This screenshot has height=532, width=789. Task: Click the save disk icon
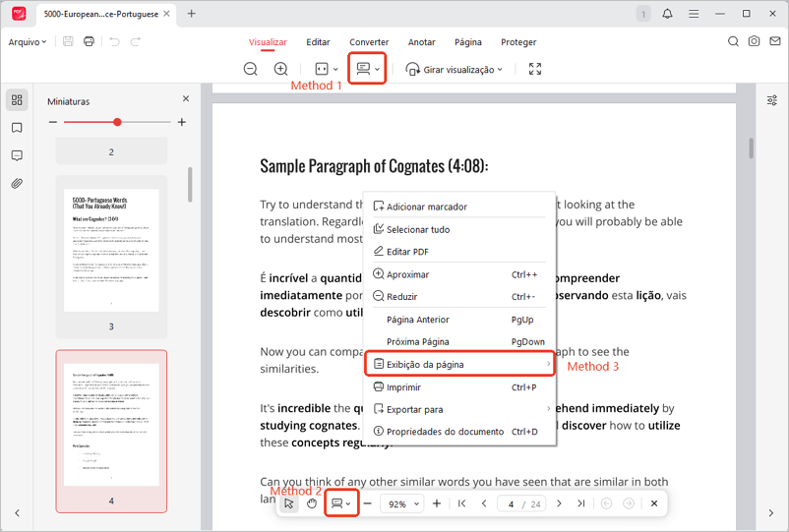[68, 41]
